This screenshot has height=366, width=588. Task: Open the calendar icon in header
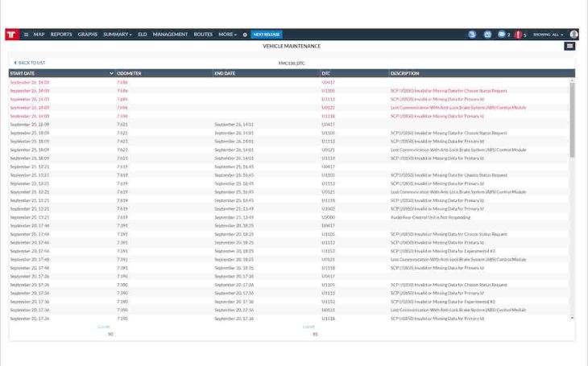[487, 35]
